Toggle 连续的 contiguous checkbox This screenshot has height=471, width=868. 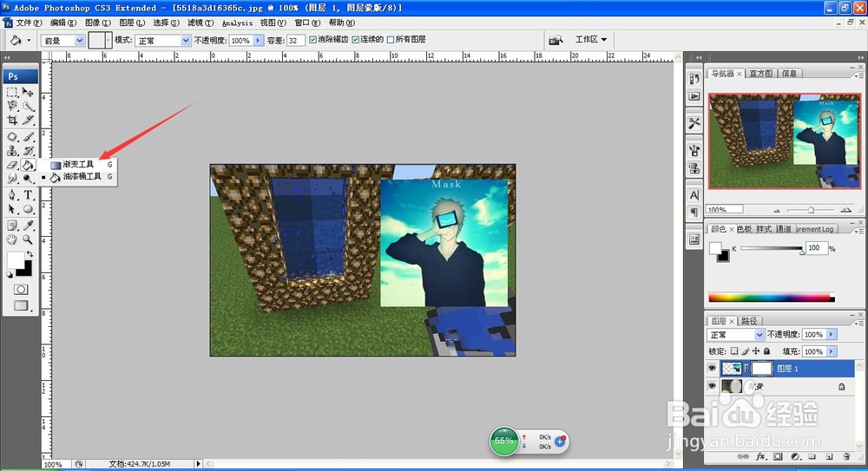click(x=355, y=39)
